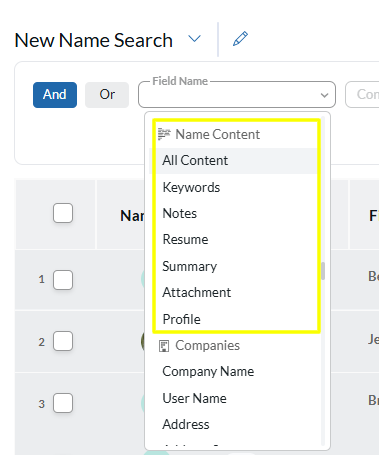Click the pencil edit icon
The width and height of the screenshot is (379, 455).
point(240,39)
